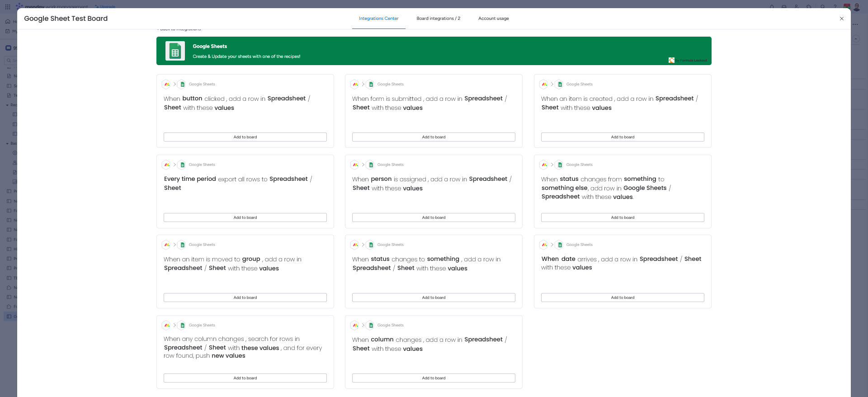
Task: Select the 'person' field in assigned recipe
Action: tap(381, 179)
